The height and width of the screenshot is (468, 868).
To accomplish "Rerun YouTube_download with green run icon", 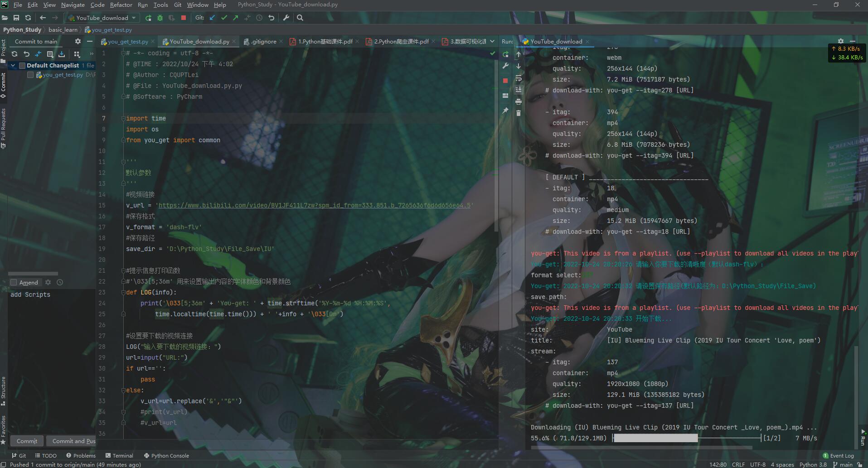I will point(148,18).
